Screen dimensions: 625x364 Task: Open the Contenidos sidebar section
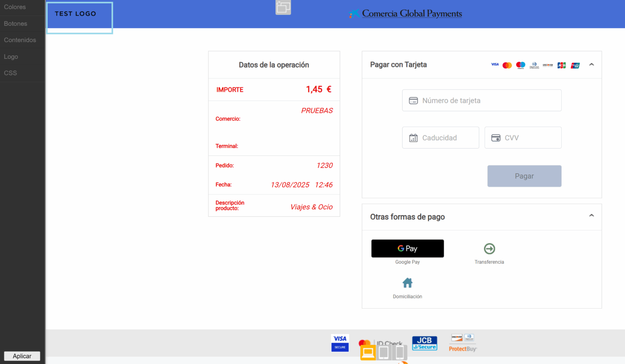click(x=20, y=40)
